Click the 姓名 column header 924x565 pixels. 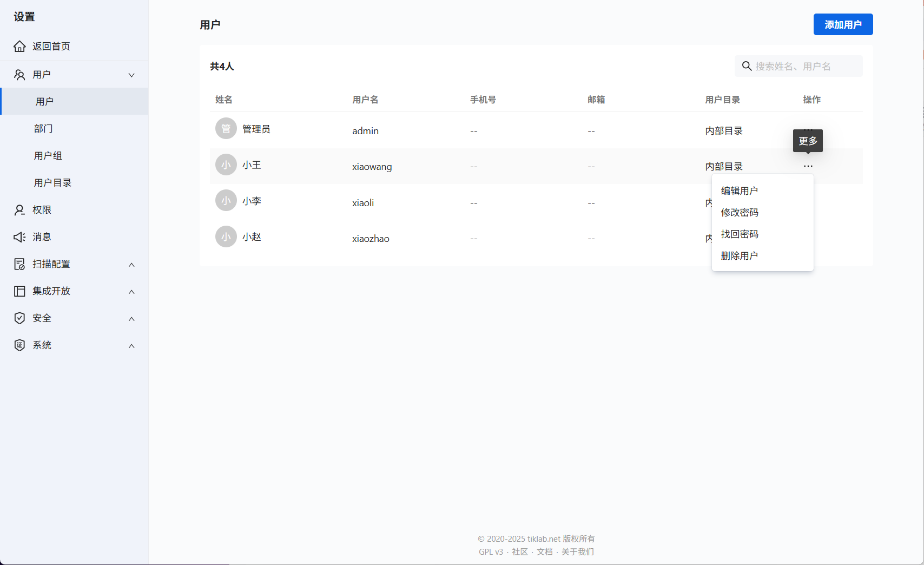pyautogui.click(x=224, y=100)
